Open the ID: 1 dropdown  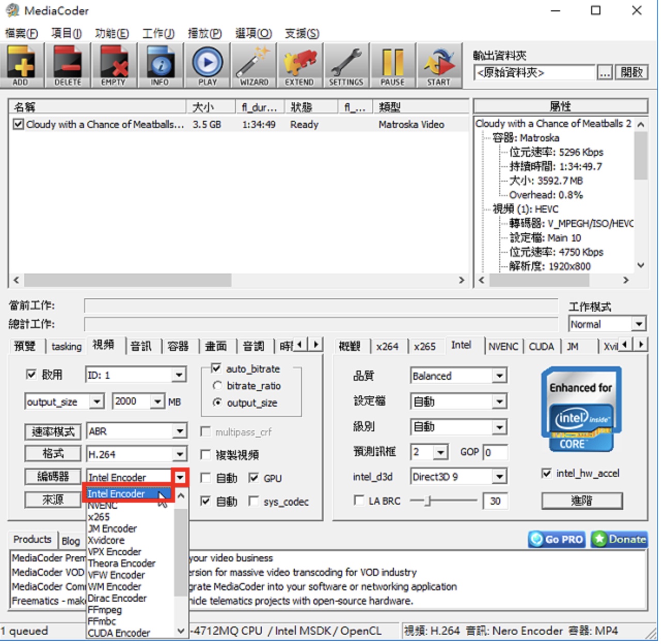click(x=179, y=375)
